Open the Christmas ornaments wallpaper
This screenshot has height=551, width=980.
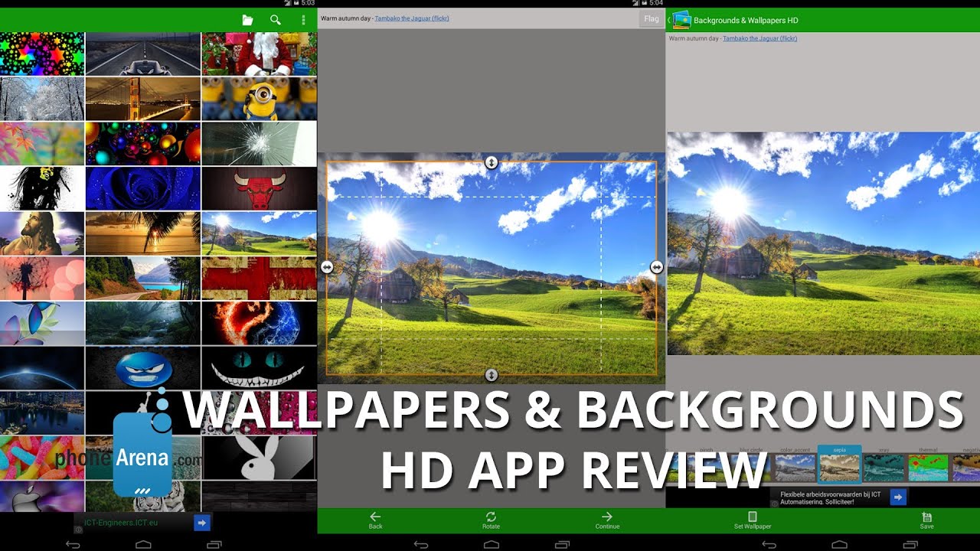pyautogui.click(x=143, y=144)
